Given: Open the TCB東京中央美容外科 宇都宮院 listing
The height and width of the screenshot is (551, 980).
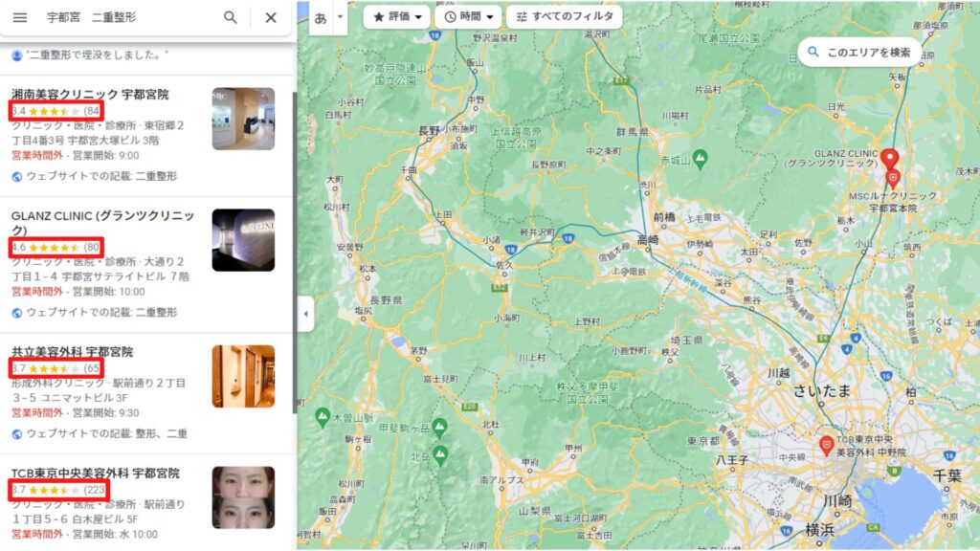Looking at the screenshot, I should click(x=96, y=473).
